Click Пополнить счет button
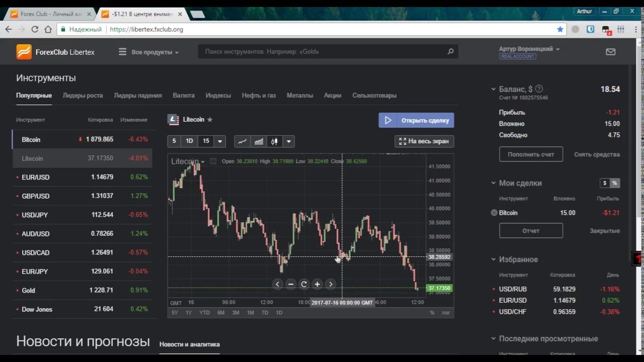 tap(531, 154)
